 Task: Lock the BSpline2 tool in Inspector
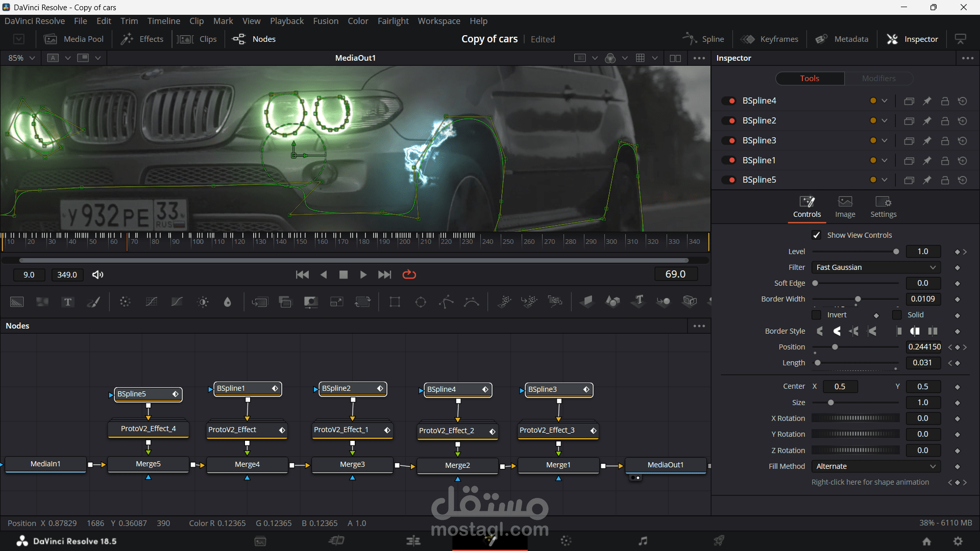[945, 121]
